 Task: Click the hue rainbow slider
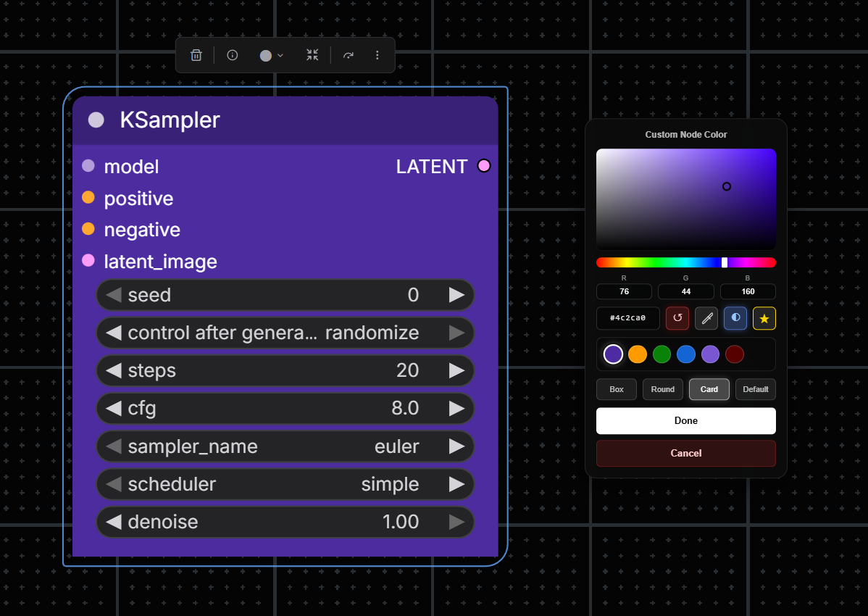(x=686, y=262)
